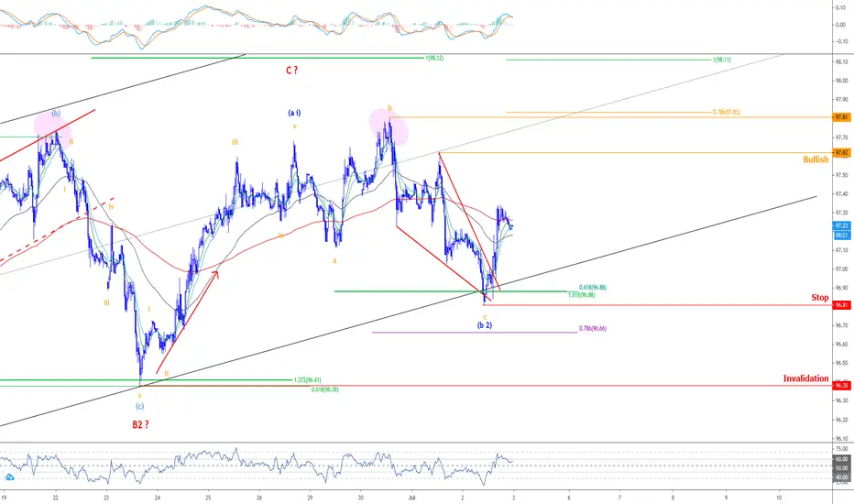Click the 97.00 tick on price axis

click(841, 269)
